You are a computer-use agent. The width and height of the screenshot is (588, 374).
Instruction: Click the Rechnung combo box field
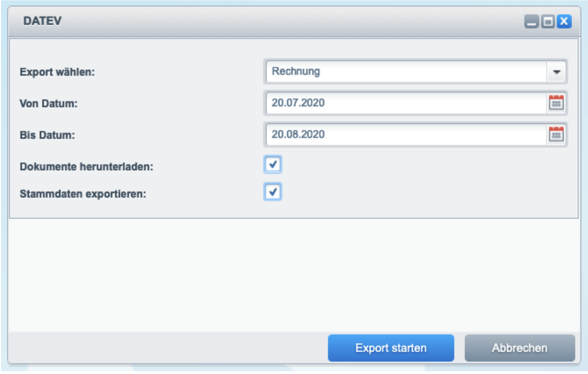click(406, 72)
